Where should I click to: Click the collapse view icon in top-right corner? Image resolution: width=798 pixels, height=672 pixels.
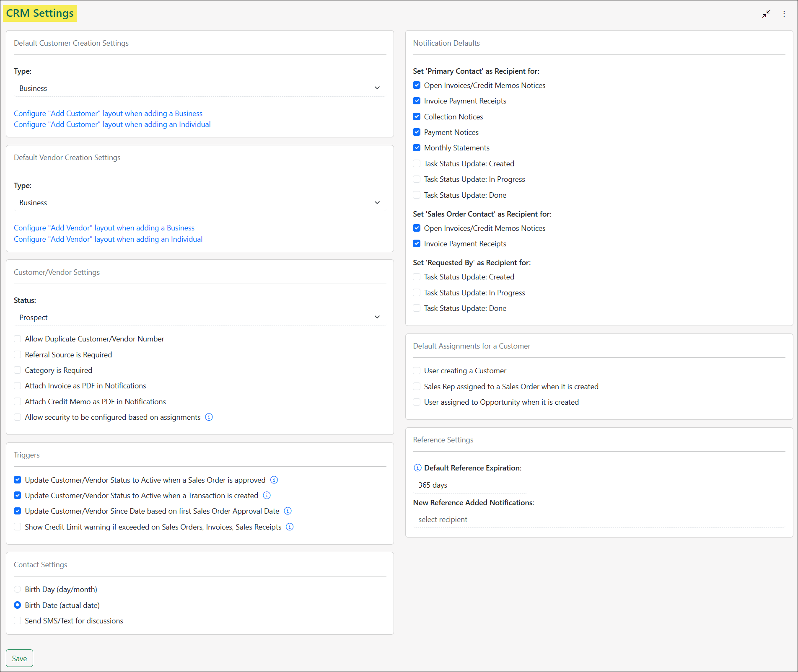point(766,13)
